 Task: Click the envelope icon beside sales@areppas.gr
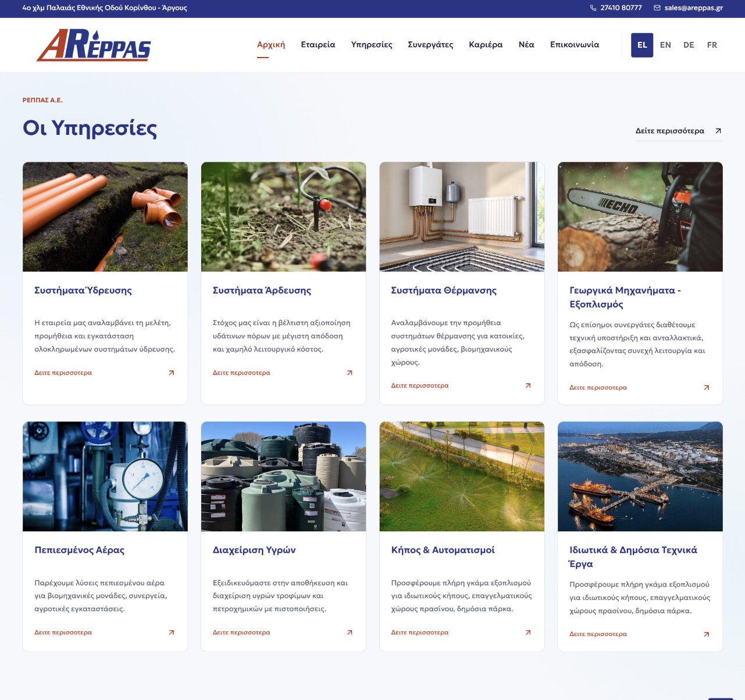(x=657, y=8)
